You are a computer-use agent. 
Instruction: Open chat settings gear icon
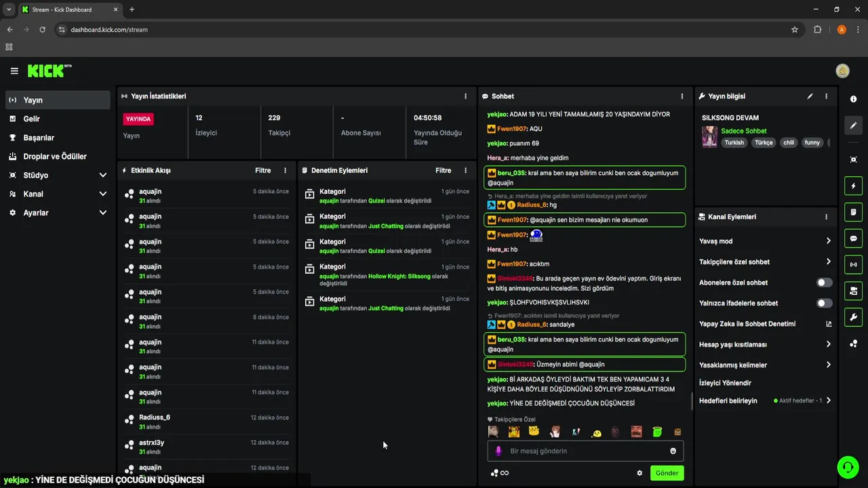coord(639,473)
